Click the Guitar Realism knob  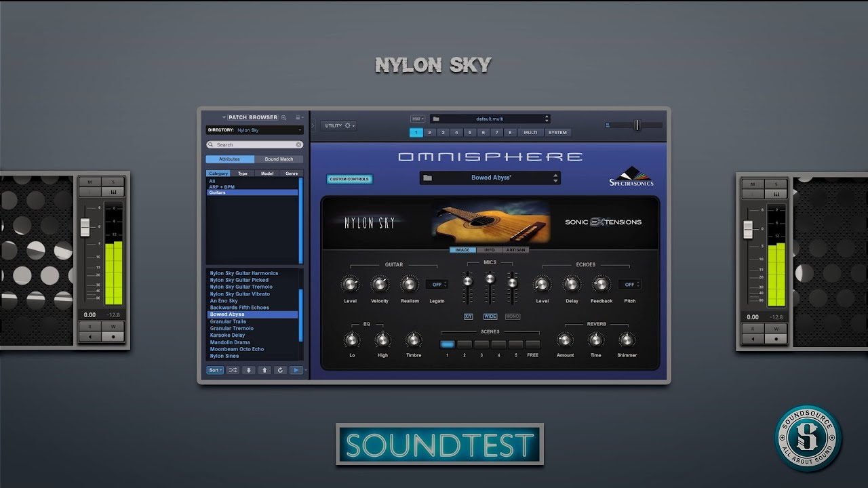coord(409,285)
